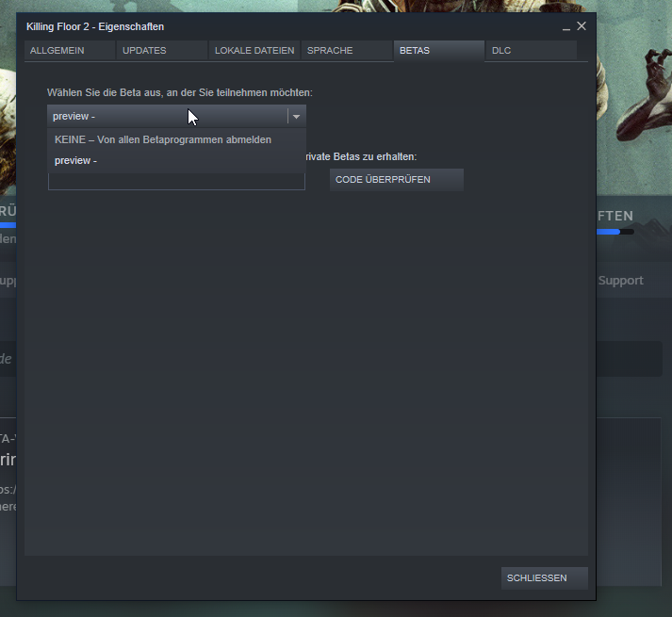Select the 'preview -' entry in the dropdown list

click(76, 160)
